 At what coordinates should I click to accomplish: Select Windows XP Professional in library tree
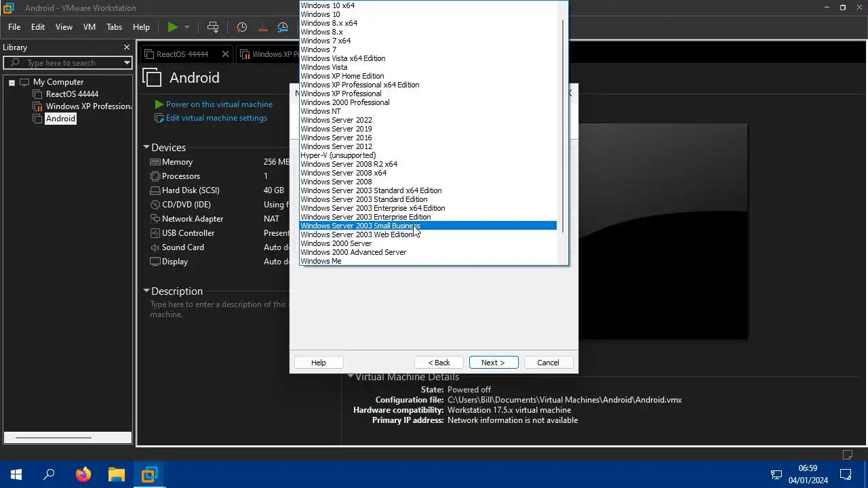[88, 106]
